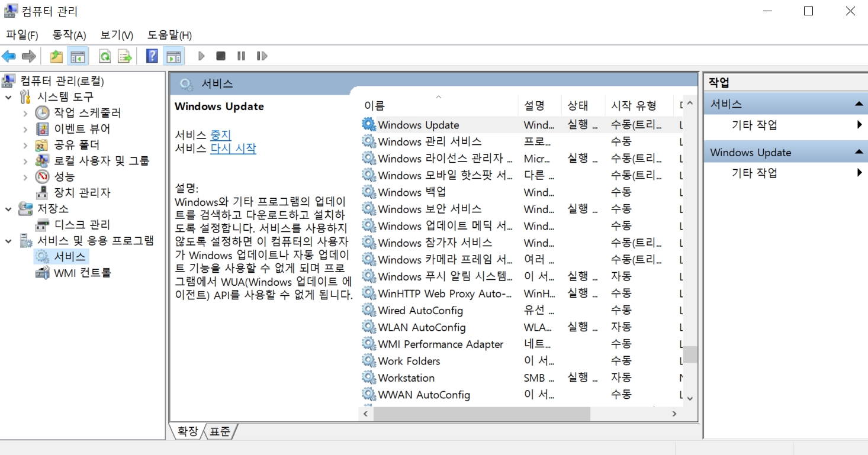Screen dimensions: 868x455
Task: Select the WLAN AutoConfig service
Action: (520, 327)
